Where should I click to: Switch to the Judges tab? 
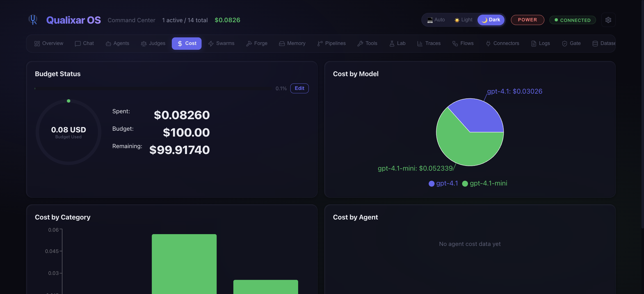click(153, 44)
